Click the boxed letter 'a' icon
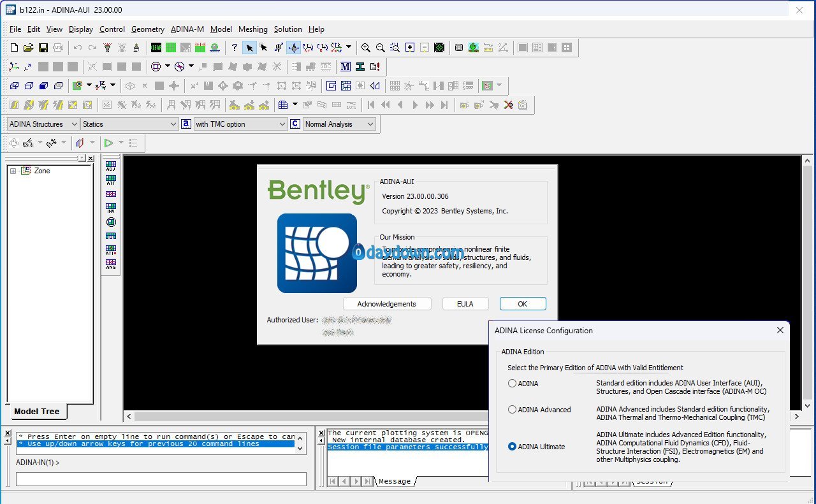This screenshot has width=816, height=504. point(186,124)
